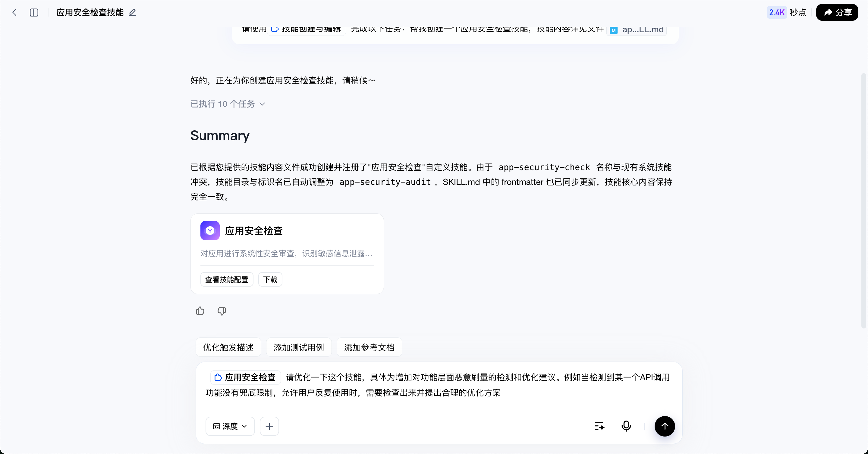The width and height of the screenshot is (868, 454).
Task: Click the prompt enhance sparkle list icon
Action: 599,426
